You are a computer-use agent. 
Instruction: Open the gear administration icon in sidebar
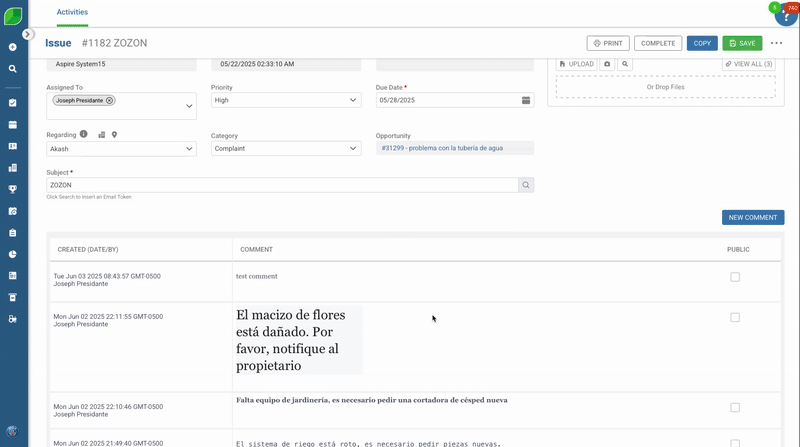click(13, 319)
